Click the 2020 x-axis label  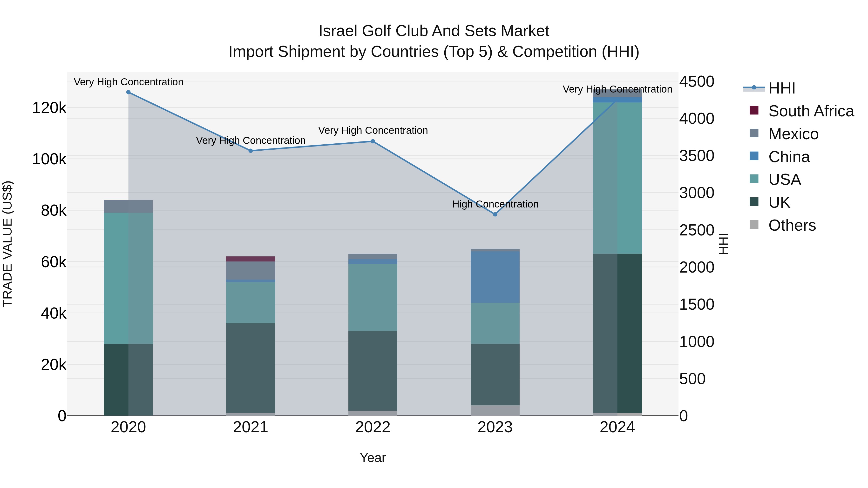point(128,427)
